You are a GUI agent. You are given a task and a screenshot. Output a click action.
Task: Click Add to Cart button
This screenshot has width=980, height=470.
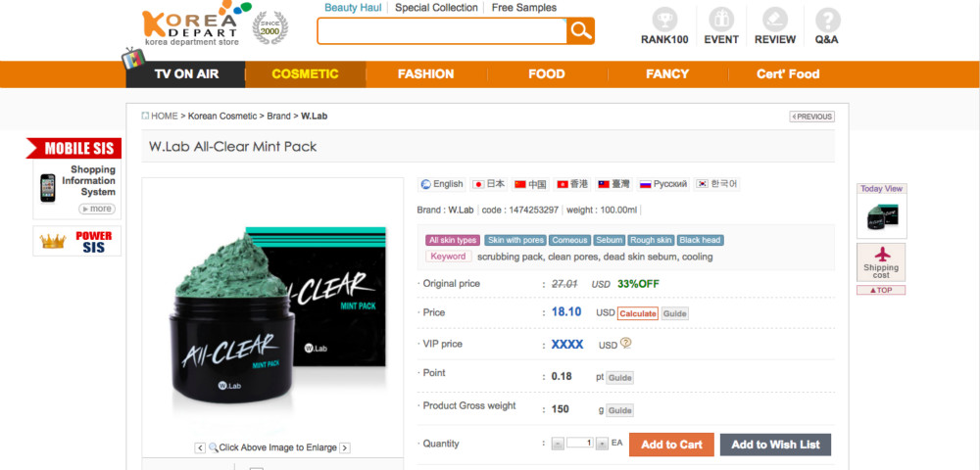pos(671,445)
